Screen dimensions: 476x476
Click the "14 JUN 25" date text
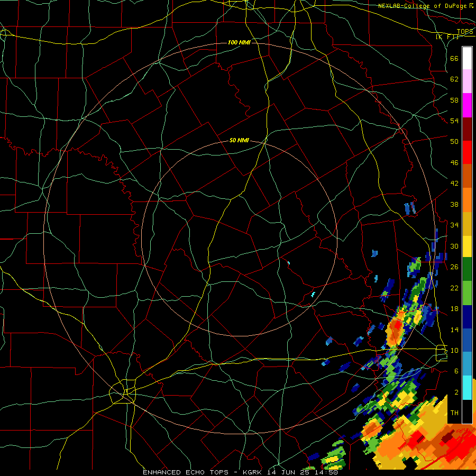pos(289,472)
